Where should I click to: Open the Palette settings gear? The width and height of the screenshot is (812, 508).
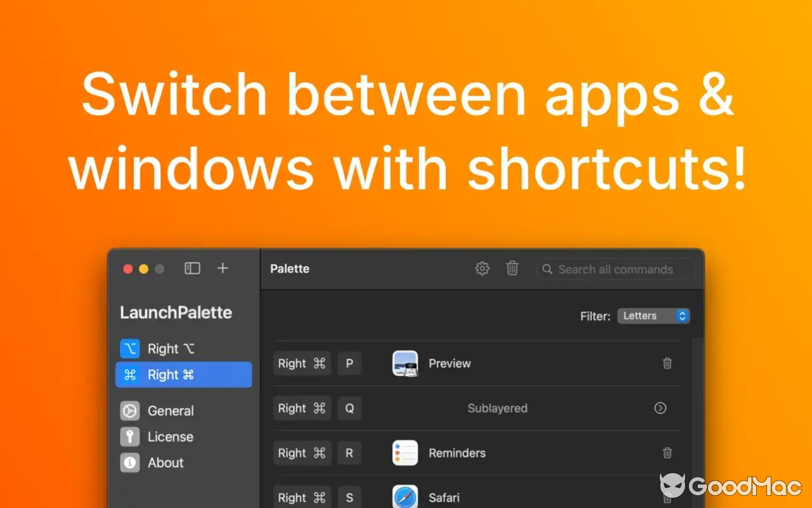(x=482, y=268)
